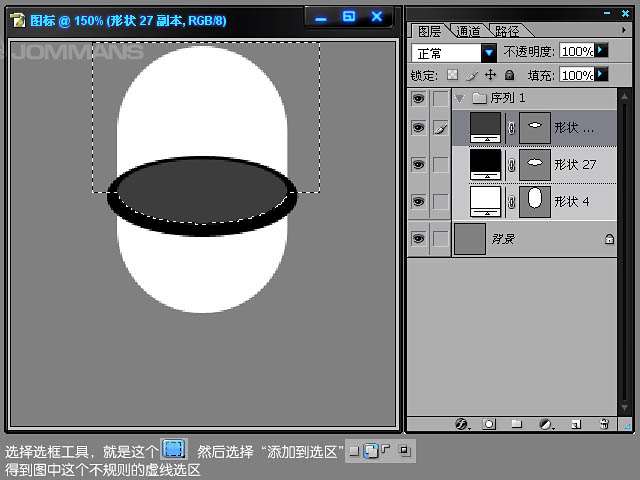Open the adjustment layer menu icon
The width and height of the screenshot is (640, 480).
[546, 424]
